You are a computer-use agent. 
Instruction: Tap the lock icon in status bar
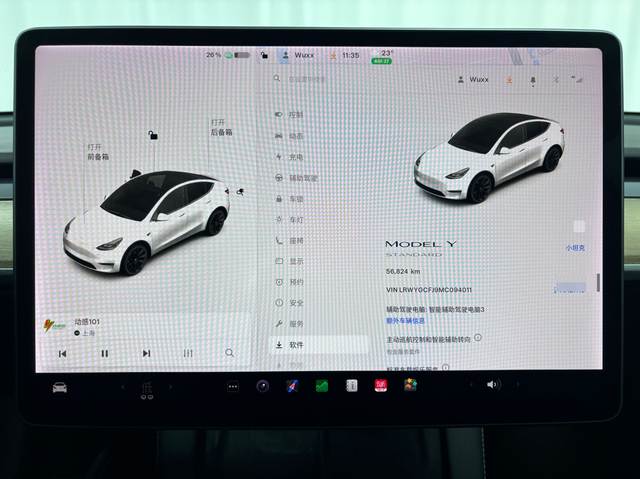coord(264,55)
